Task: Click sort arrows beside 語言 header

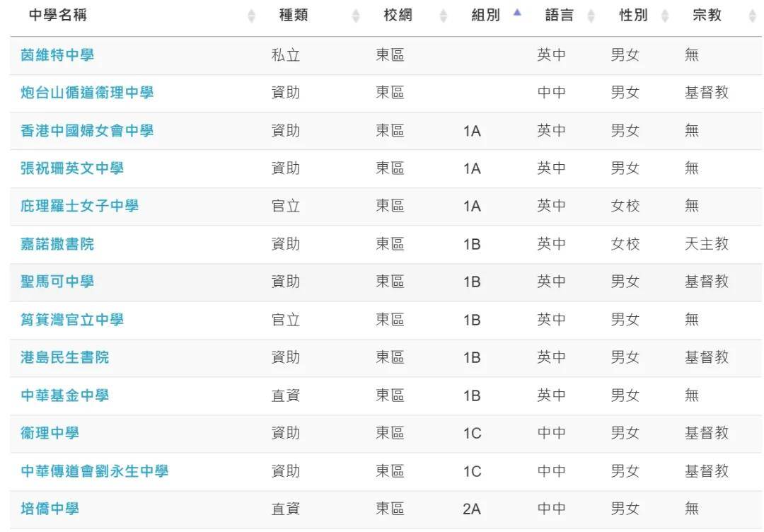Action: point(591,16)
